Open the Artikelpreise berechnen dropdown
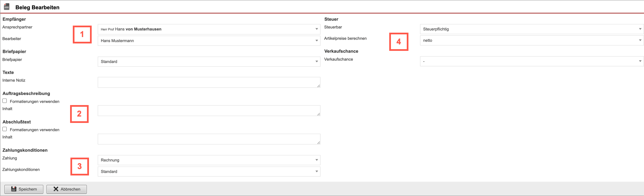This screenshot has width=644, height=196. tap(531, 40)
